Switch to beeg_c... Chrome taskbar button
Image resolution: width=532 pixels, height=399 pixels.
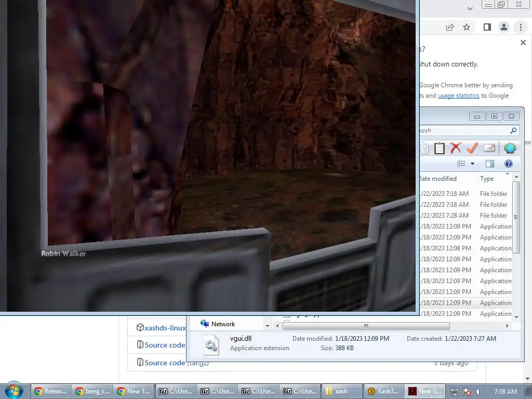click(x=92, y=391)
